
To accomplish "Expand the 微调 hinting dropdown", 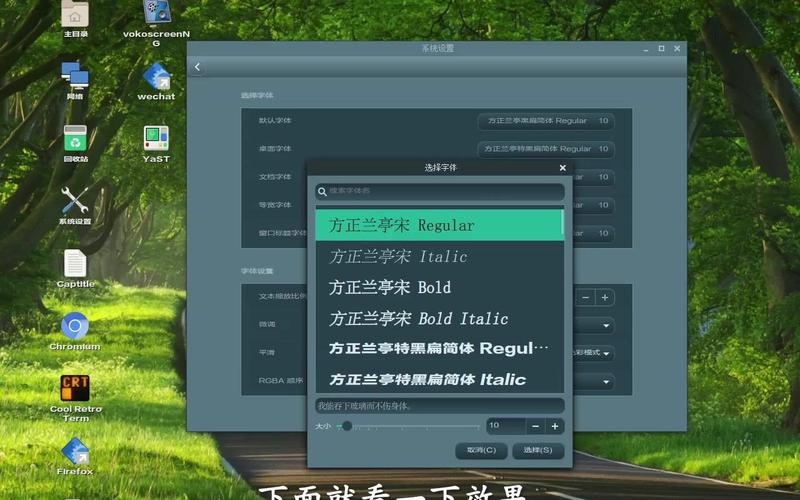I will [x=594, y=326].
